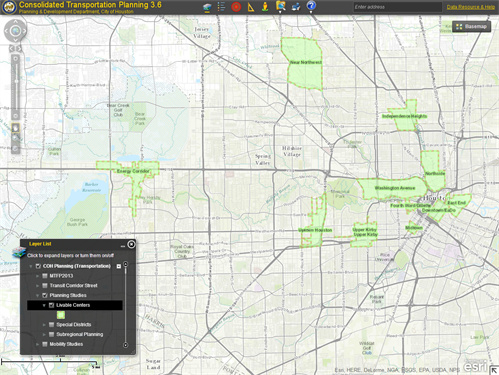Collapse the Livable Centers legend arrow
The image size is (499, 375).
coord(44,305)
